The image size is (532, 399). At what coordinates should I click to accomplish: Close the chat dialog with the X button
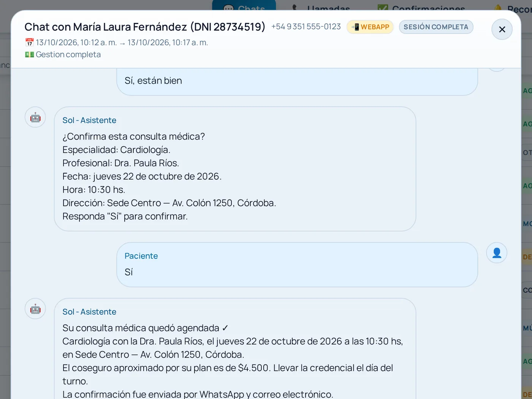click(x=502, y=29)
